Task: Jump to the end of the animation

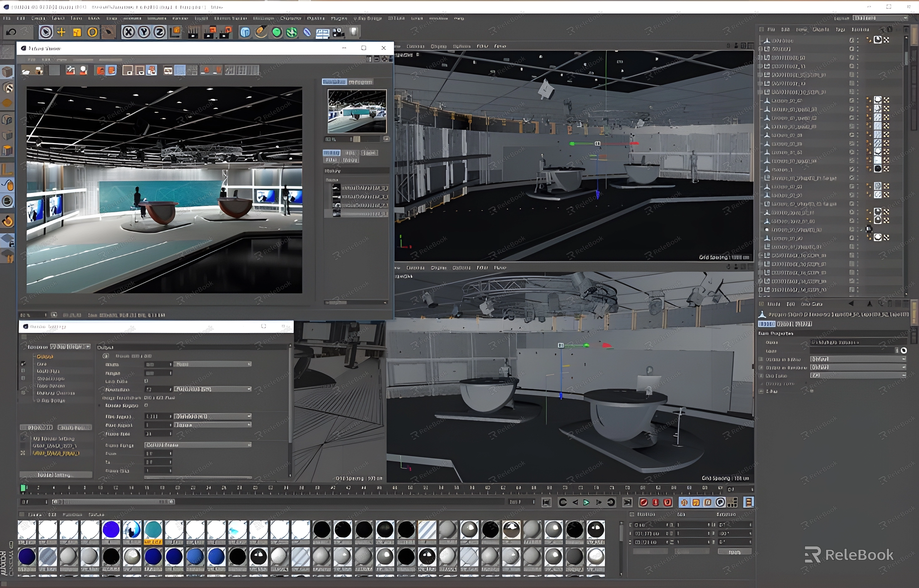Action: [x=627, y=502]
